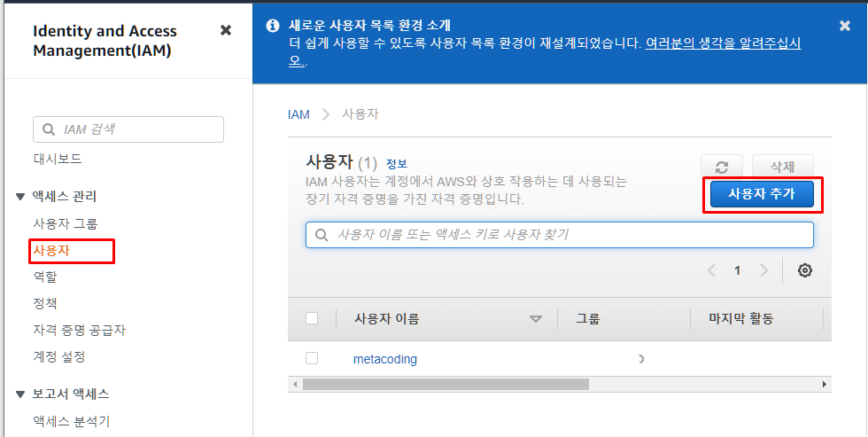
Task: Select 사용자 그룹 in the sidebar
Action: pyautogui.click(x=66, y=223)
